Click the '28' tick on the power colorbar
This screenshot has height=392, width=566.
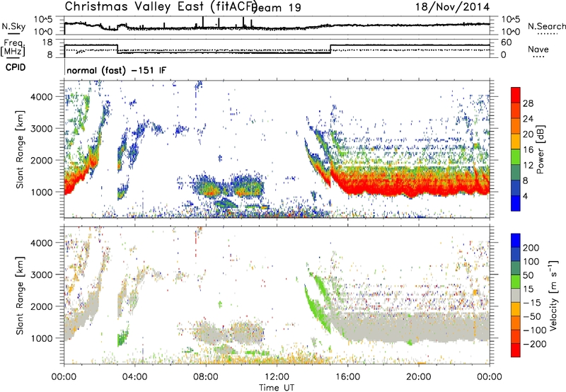coord(528,103)
